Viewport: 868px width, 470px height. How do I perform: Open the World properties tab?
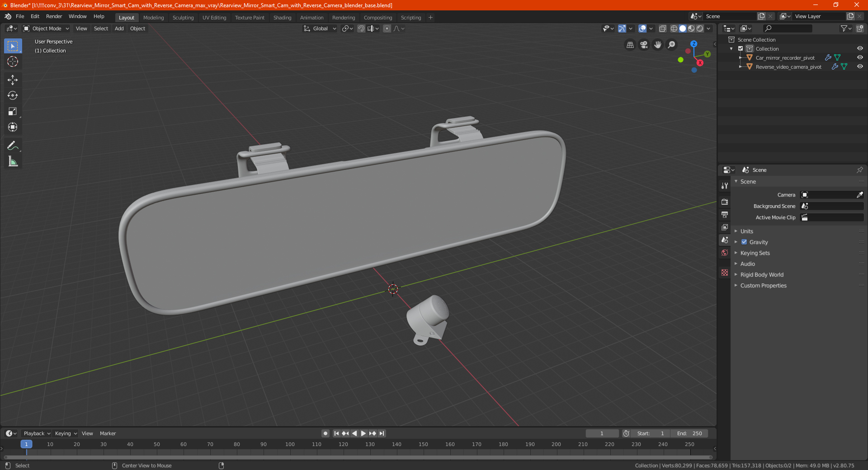(x=725, y=253)
